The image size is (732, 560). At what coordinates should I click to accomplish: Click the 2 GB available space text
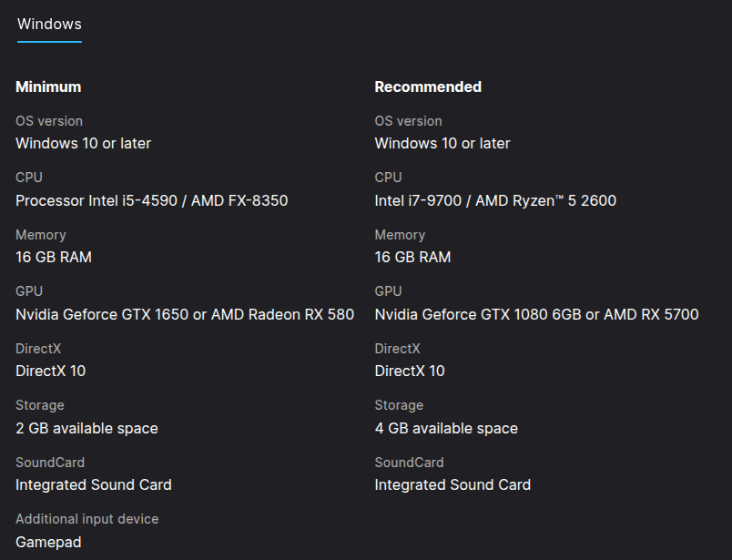pos(86,428)
